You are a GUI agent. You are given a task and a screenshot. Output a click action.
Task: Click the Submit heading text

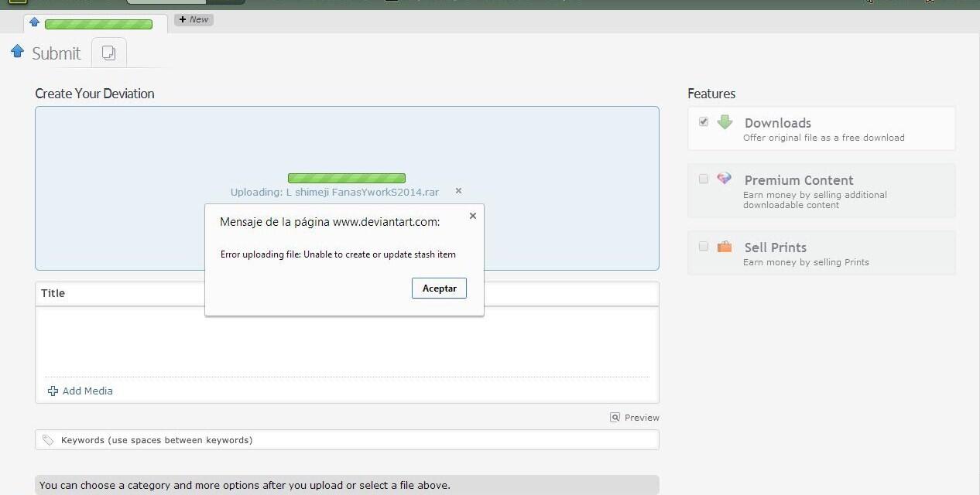[56, 53]
